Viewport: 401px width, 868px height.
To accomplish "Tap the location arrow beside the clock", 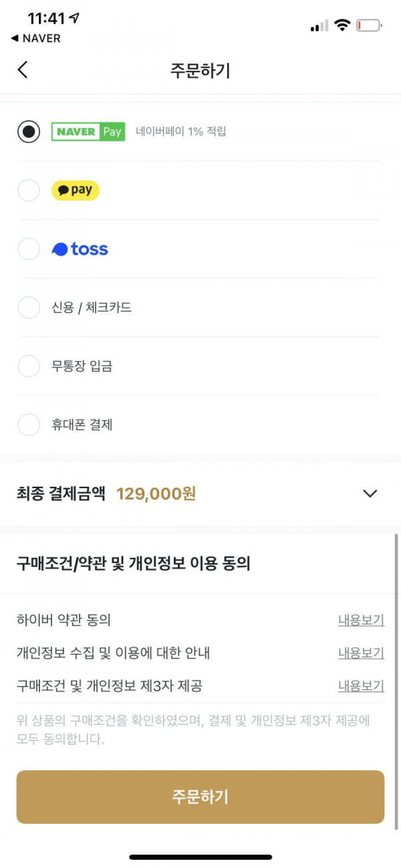I will [x=75, y=18].
